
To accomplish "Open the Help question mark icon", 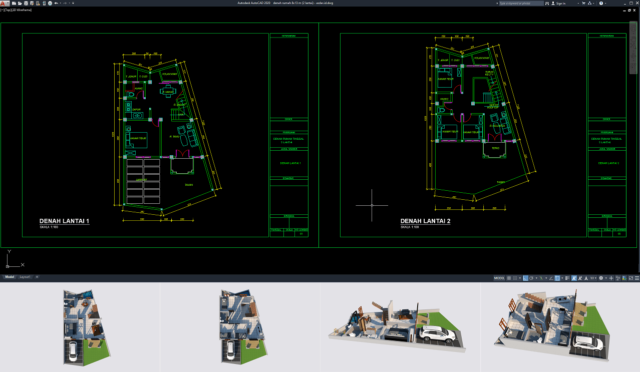I will 601,3.
